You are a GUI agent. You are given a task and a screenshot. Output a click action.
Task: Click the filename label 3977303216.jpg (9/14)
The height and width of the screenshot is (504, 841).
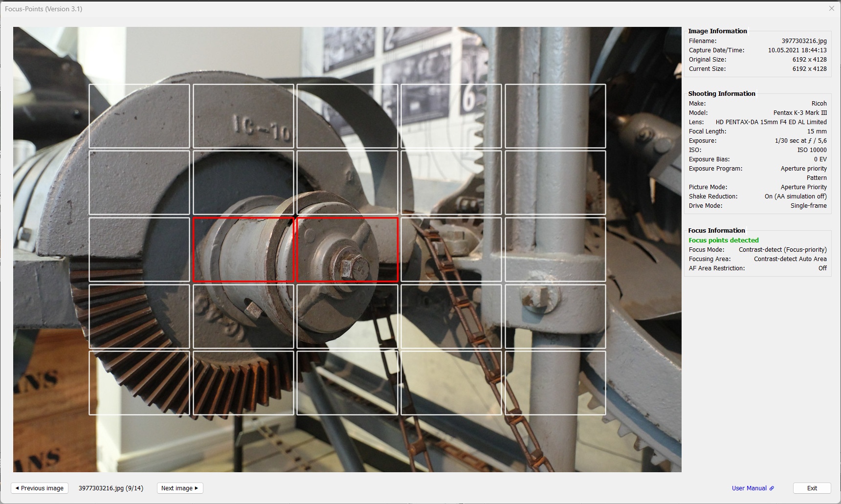pos(111,487)
